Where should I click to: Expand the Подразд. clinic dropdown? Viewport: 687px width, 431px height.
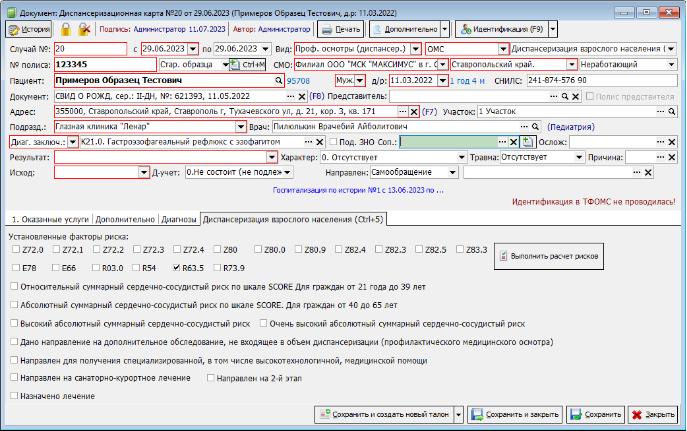(241, 127)
